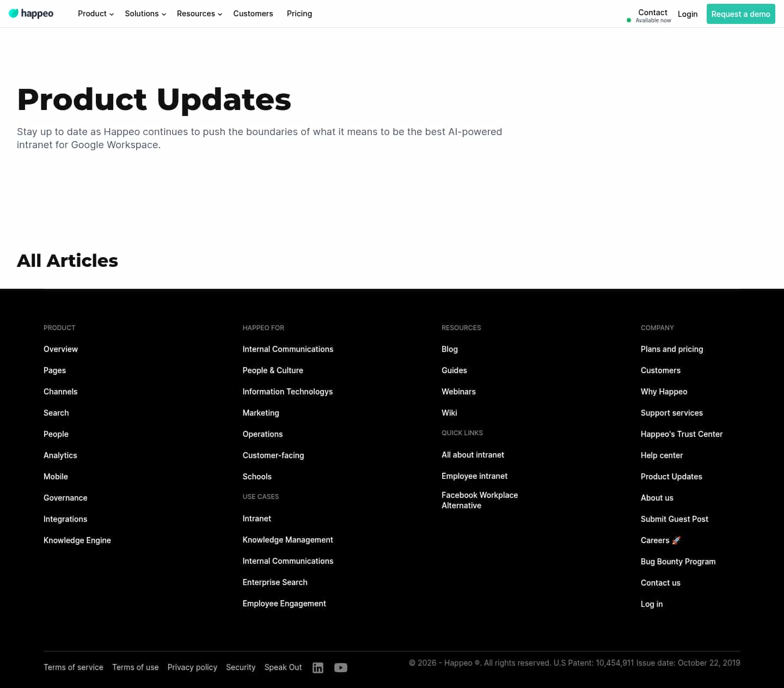
Task: Visit the Facebook Workplace Alternative link
Action: (x=480, y=500)
